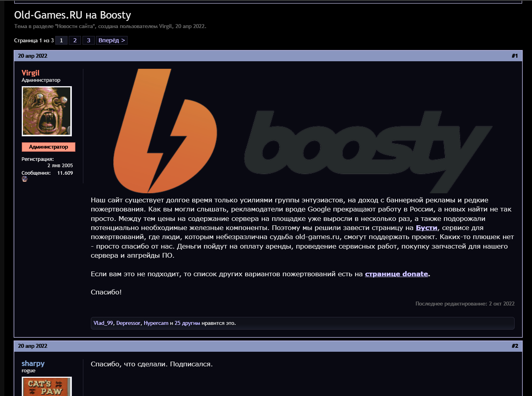The width and height of the screenshot is (532, 396).
Task: Open Virgil's message count 11.609
Action: click(65, 173)
